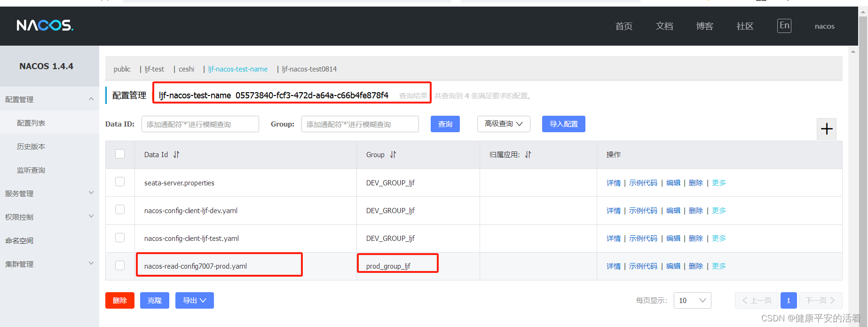This screenshot has height=327, width=868.
Task: Click the 导入配置 button
Action: 564,124
